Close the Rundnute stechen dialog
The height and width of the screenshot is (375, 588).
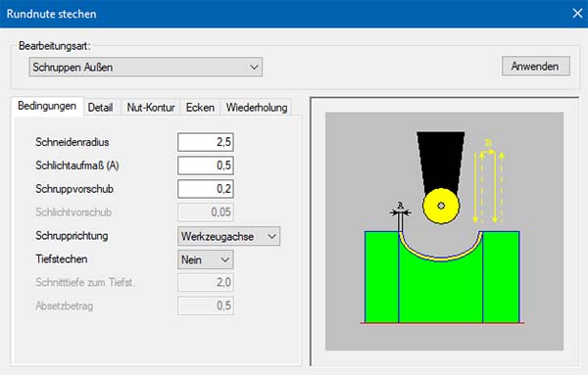(x=577, y=14)
